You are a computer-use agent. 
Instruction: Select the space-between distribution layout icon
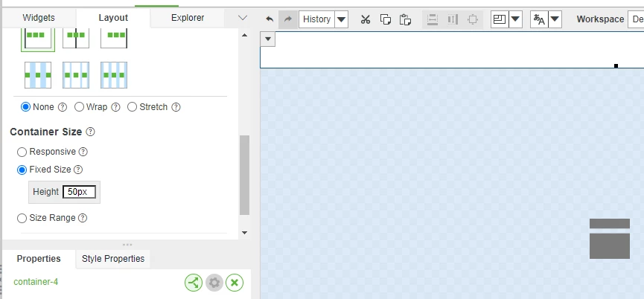pos(38,75)
